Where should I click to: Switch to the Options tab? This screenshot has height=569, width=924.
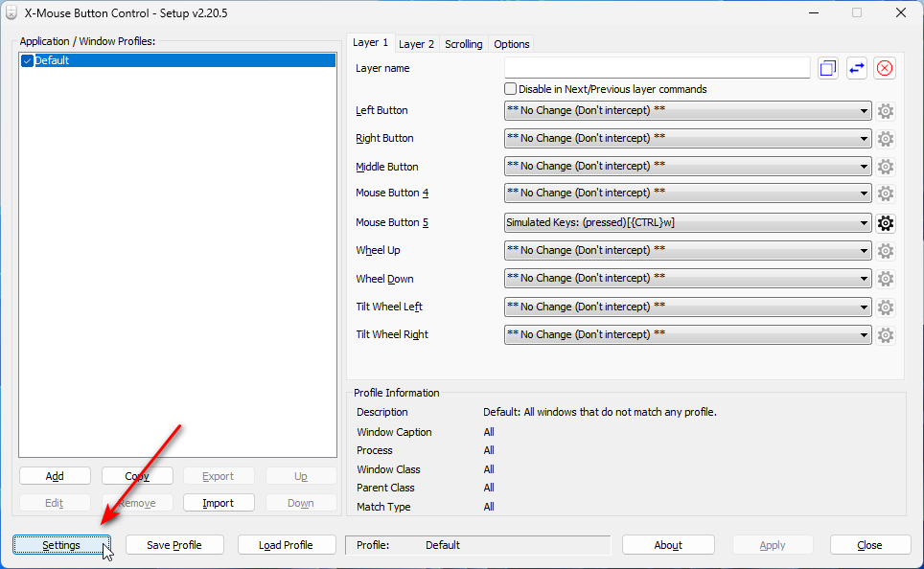[511, 44]
